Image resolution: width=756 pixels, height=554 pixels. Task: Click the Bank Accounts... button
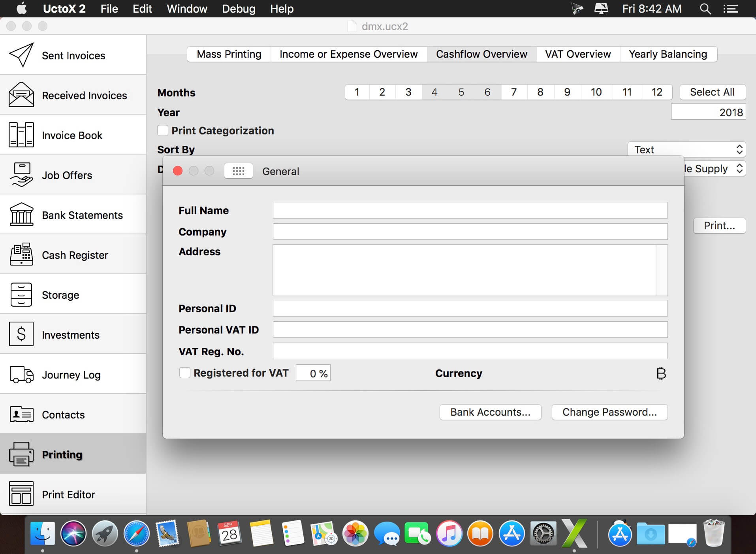(490, 412)
